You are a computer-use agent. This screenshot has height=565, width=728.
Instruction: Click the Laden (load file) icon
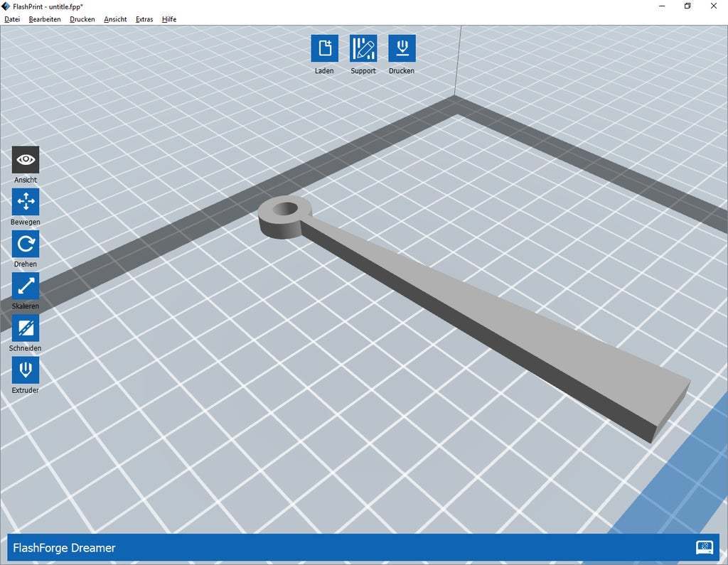pos(324,48)
